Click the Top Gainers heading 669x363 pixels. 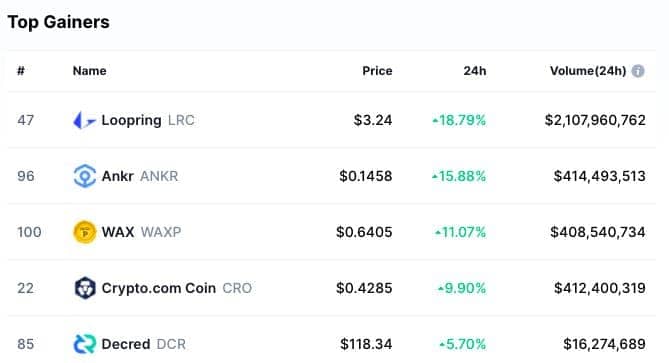point(58,22)
